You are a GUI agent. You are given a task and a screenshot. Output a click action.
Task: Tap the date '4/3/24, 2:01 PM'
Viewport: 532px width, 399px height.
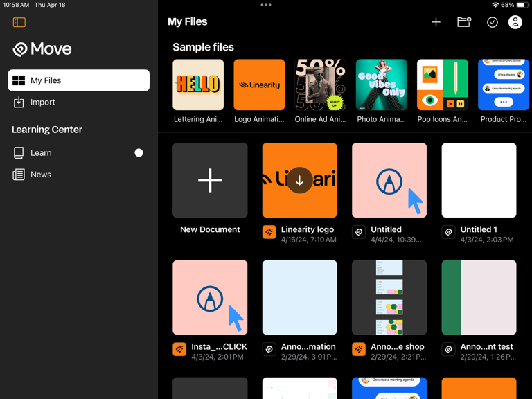coord(217,357)
